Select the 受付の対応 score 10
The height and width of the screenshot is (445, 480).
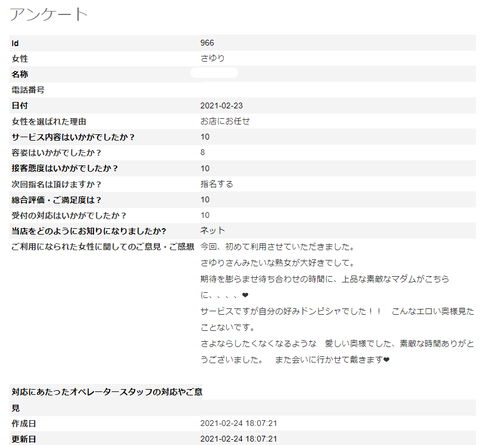(x=205, y=215)
